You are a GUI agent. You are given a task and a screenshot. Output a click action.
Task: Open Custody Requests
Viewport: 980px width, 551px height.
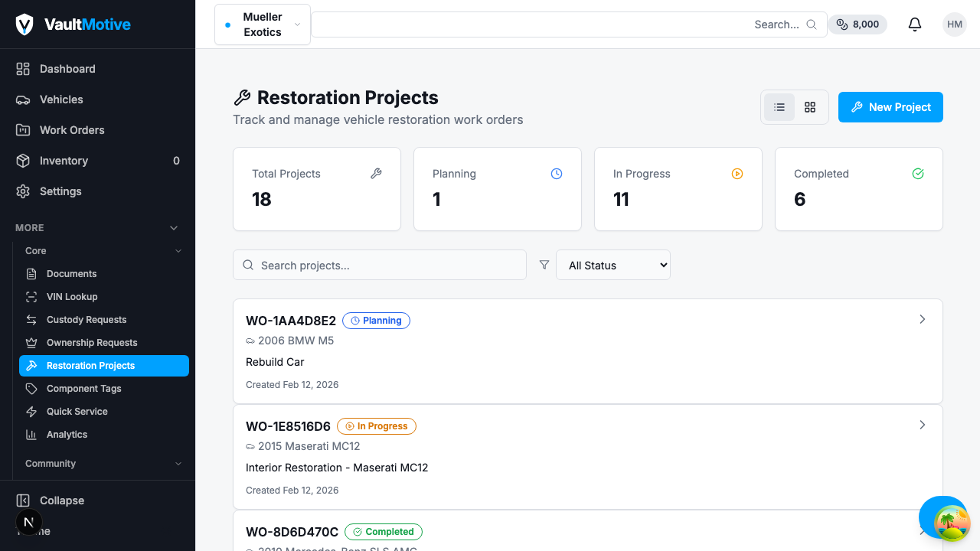coord(104,320)
